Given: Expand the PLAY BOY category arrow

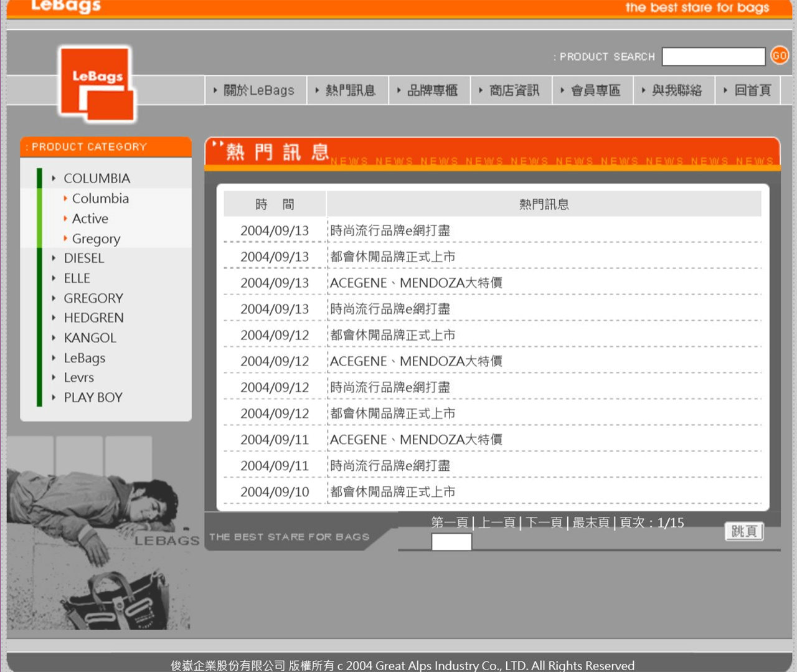Looking at the screenshot, I should coord(54,397).
